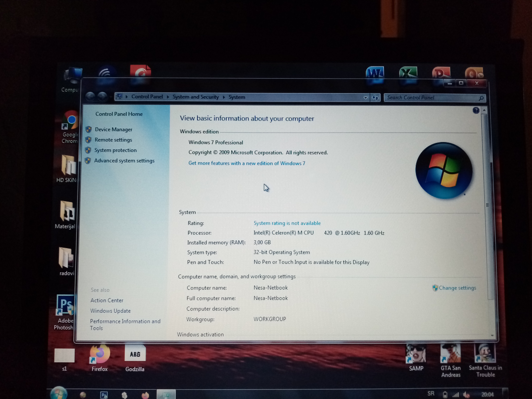Screen dimensions: 532x399
Task: Click the Forward navigation arrow
Action: (x=102, y=97)
